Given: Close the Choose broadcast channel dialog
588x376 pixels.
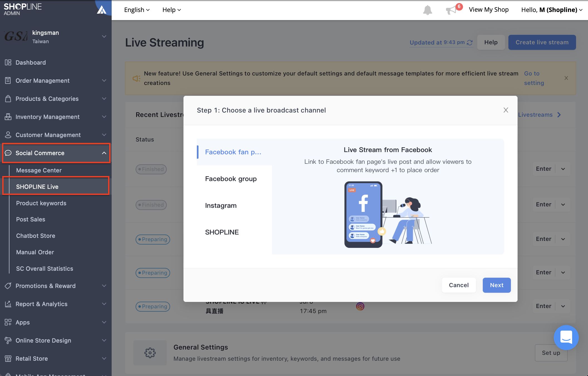Looking at the screenshot, I should click(x=506, y=110).
